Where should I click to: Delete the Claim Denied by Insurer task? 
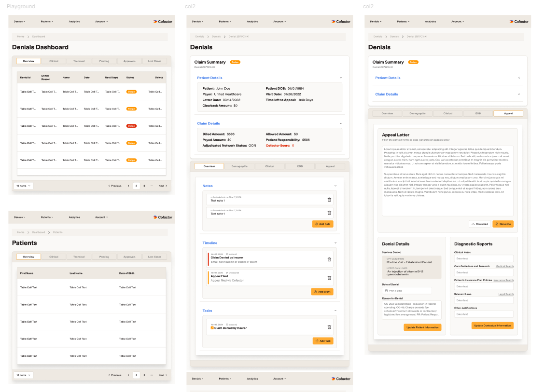click(x=329, y=327)
